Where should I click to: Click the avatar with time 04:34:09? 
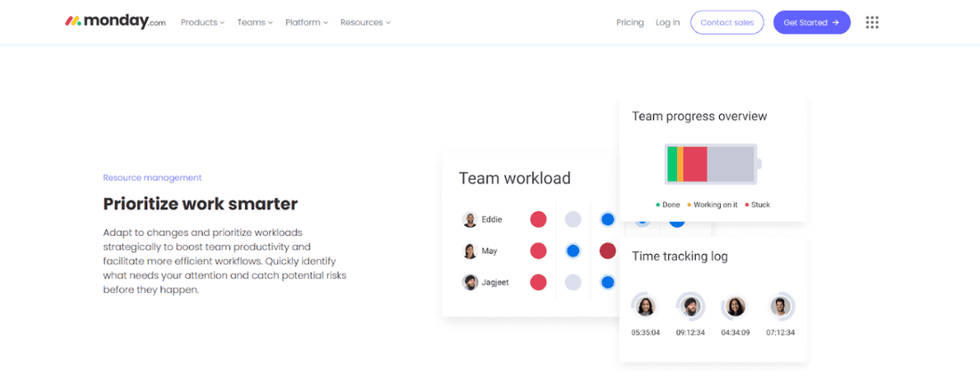click(736, 306)
